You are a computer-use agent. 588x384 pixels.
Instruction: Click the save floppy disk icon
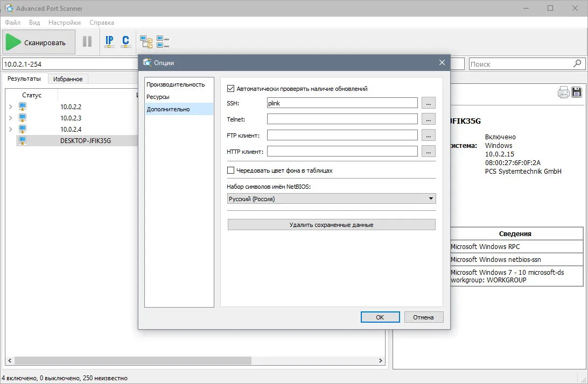[576, 92]
